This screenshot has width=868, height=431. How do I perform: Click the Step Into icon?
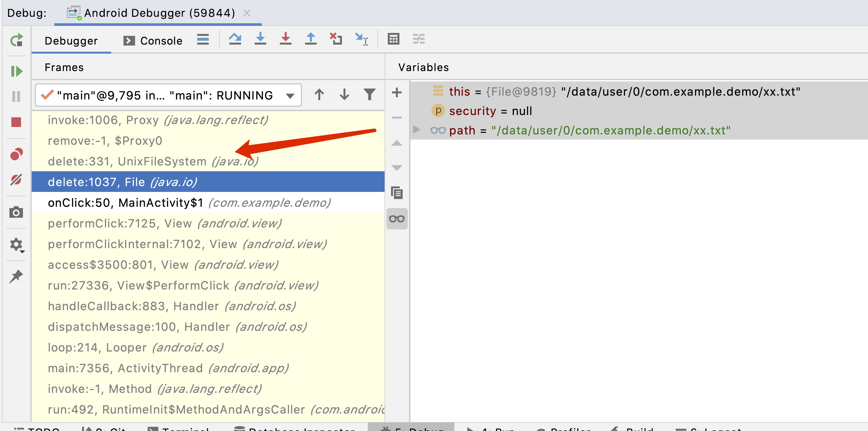(x=260, y=39)
